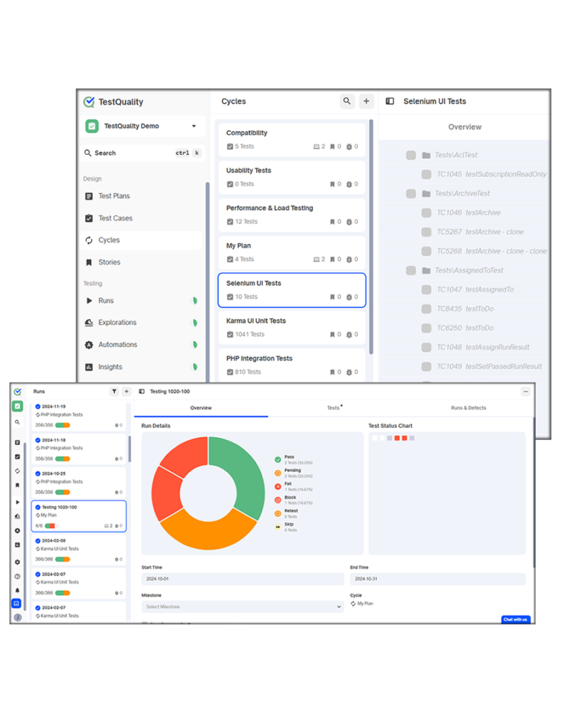Click the green project icon in the Runs sidebar

tap(17, 406)
